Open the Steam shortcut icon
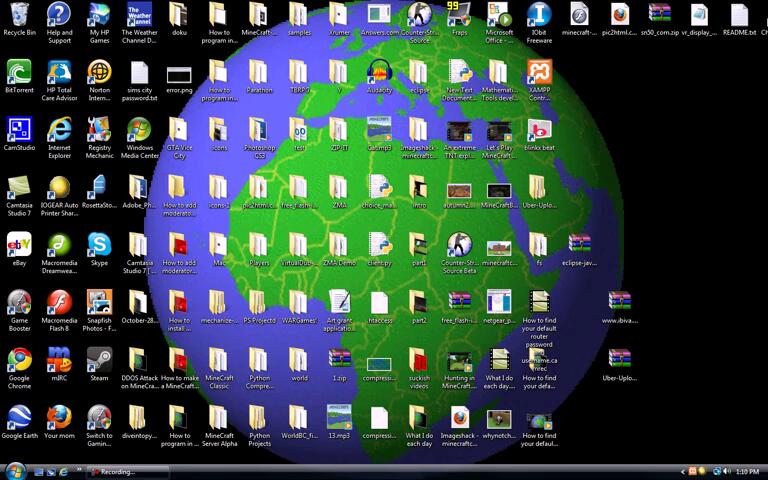Screen dimensions: 768x480 pyautogui.click(x=99, y=360)
